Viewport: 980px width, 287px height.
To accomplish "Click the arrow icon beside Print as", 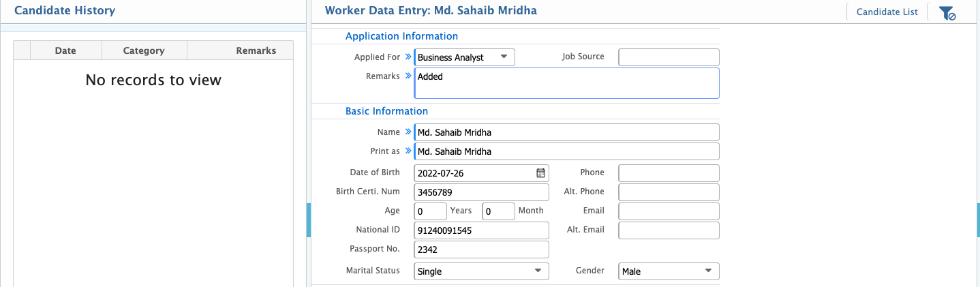I will pyautogui.click(x=408, y=151).
